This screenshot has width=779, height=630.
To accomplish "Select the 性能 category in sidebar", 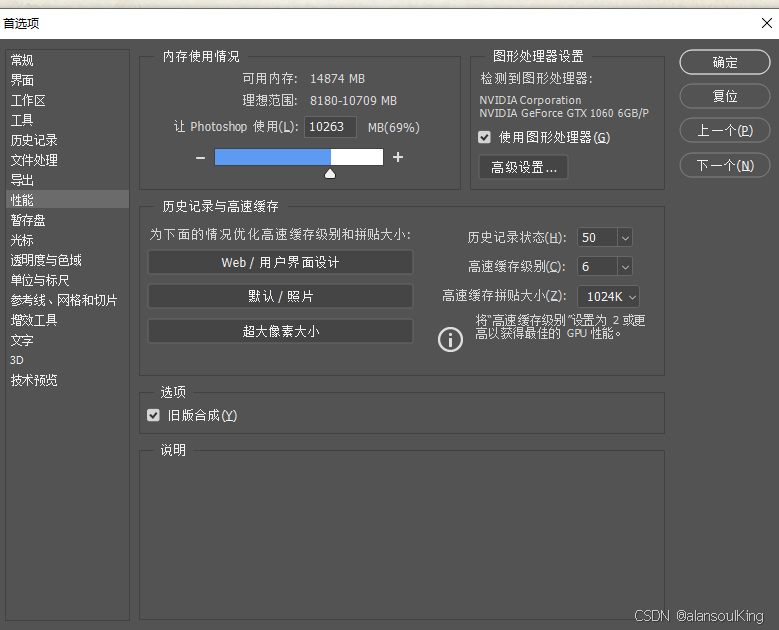I will (67, 200).
